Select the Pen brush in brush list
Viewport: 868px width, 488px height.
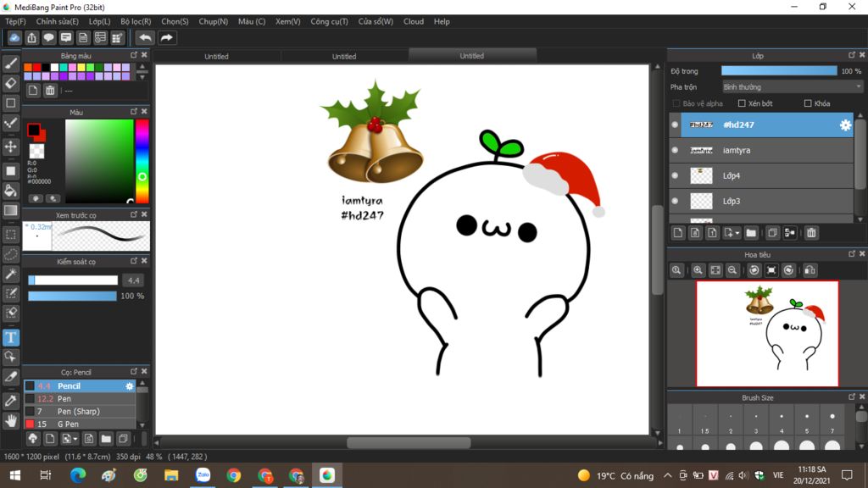(80, 398)
